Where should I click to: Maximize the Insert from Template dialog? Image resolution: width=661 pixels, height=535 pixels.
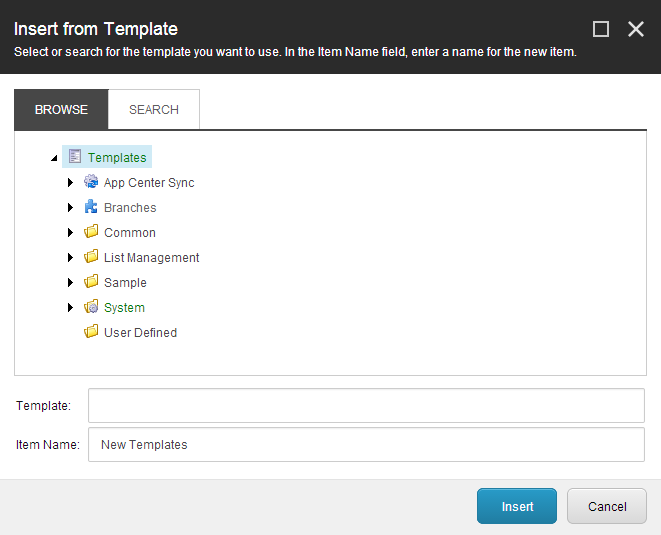(601, 30)
